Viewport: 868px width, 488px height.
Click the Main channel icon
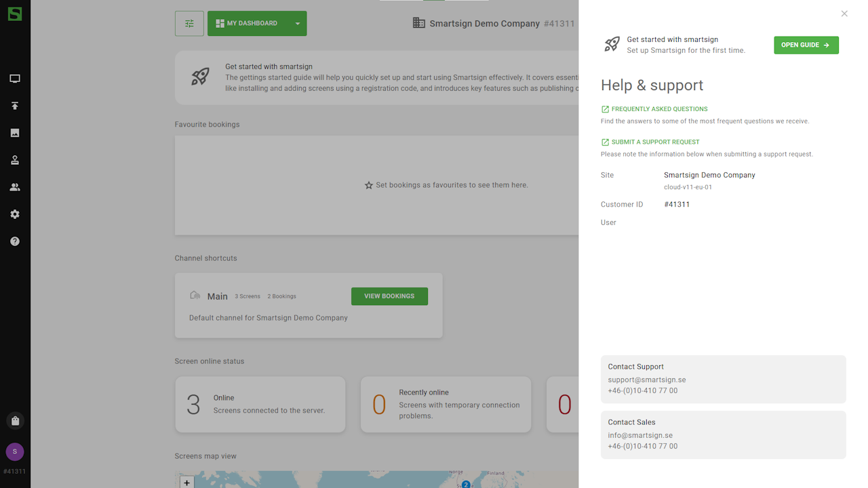click(x=195, y=296)
